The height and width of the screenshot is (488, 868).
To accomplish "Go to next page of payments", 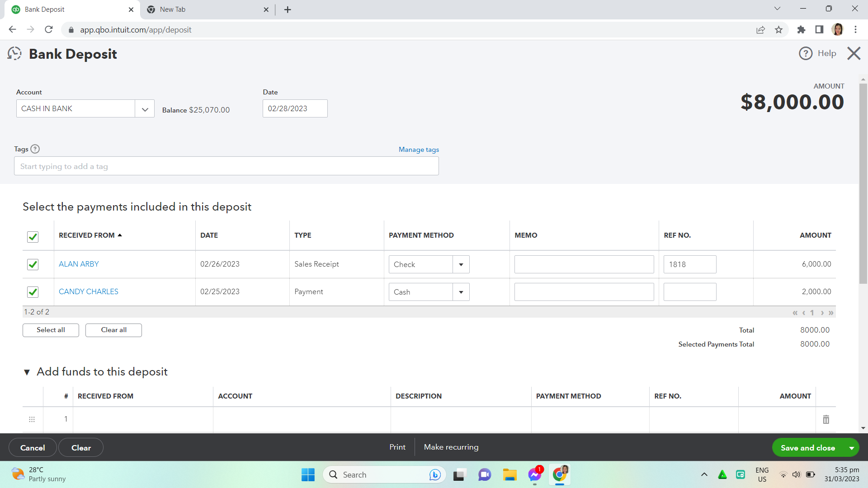I will (x=822, y=313).
